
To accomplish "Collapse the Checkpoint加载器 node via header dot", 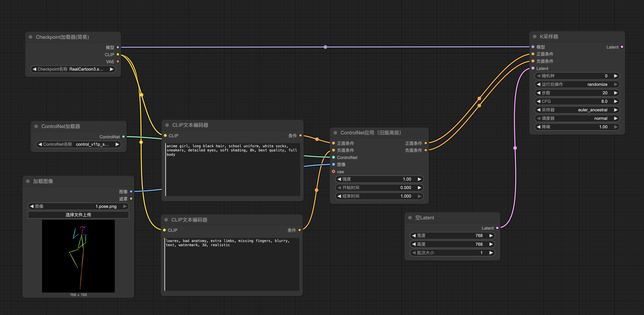I will 31,37.
